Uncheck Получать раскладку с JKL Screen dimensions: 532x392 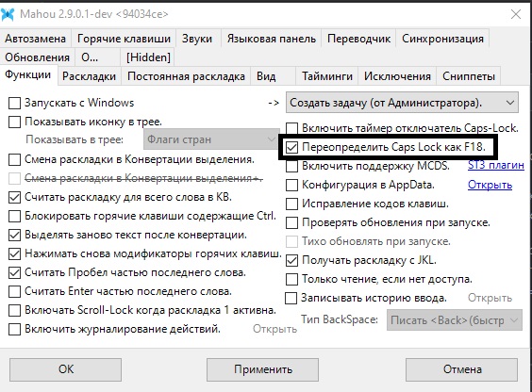click(291, 260)
